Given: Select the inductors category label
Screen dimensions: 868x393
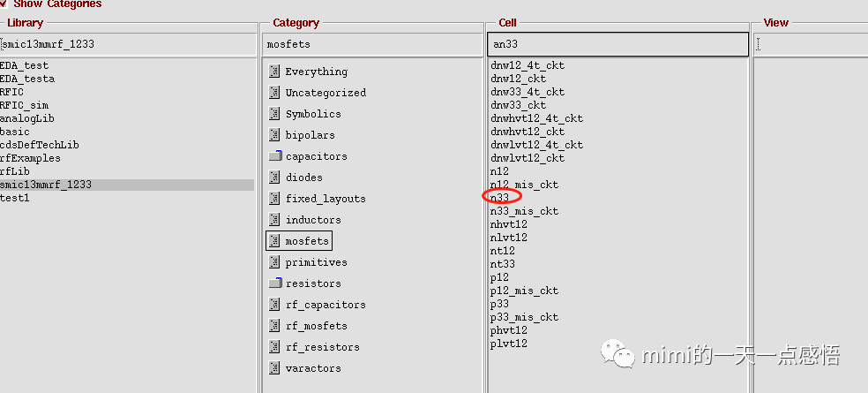Looking at the screenshot, I should coord(313,220).
